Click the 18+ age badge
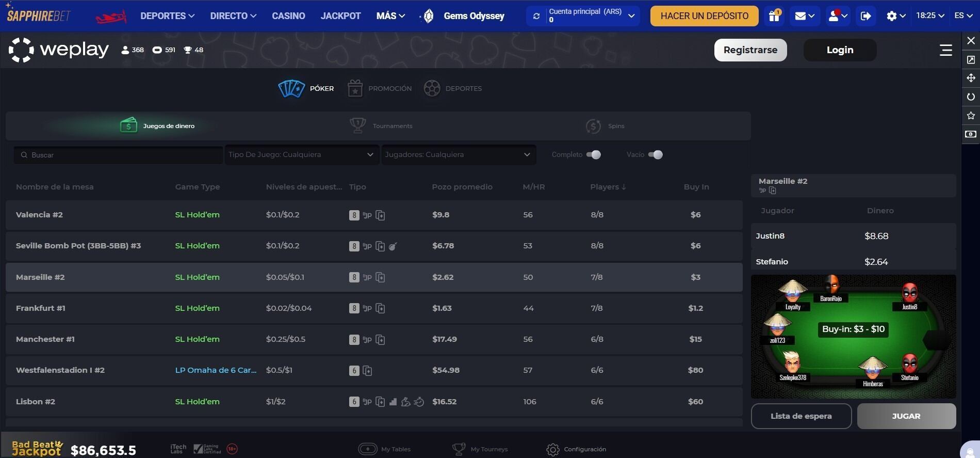 [x=232, y=449]
